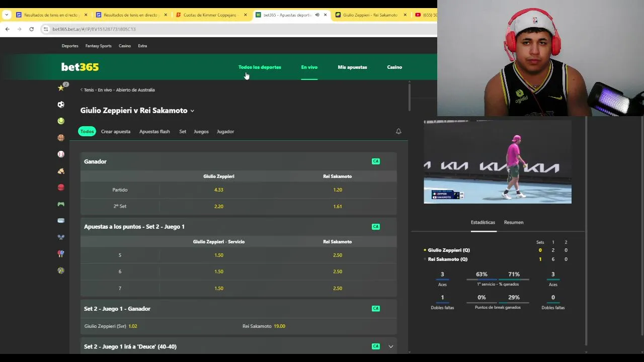Open the tab search dropdown arrow

click(x=7, y=15)
